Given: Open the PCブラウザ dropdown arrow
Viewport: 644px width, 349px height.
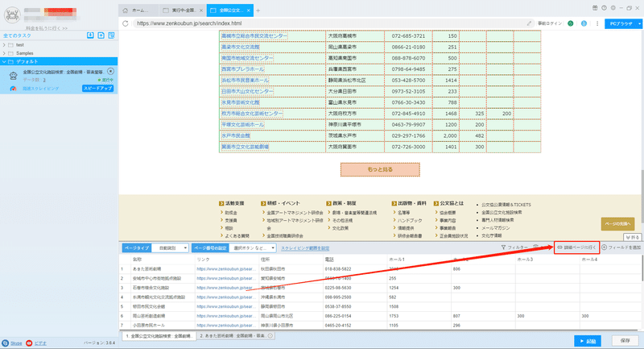Looking at the screenshot, I should tap(639, 24).
